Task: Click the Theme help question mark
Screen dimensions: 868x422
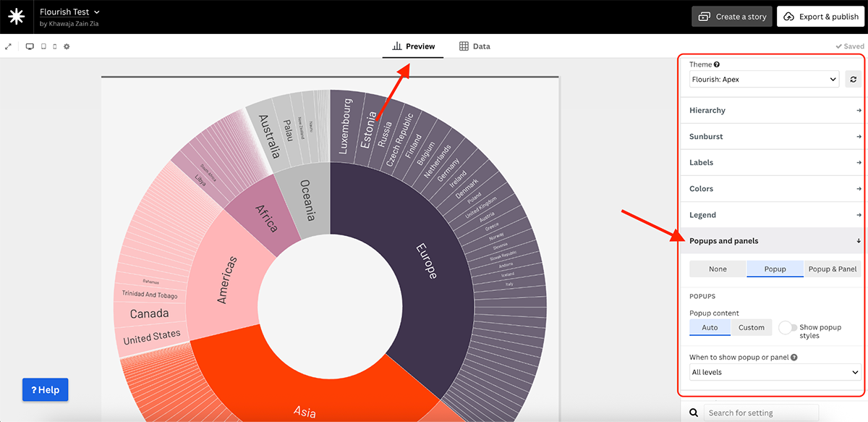Action: point(718,64)
